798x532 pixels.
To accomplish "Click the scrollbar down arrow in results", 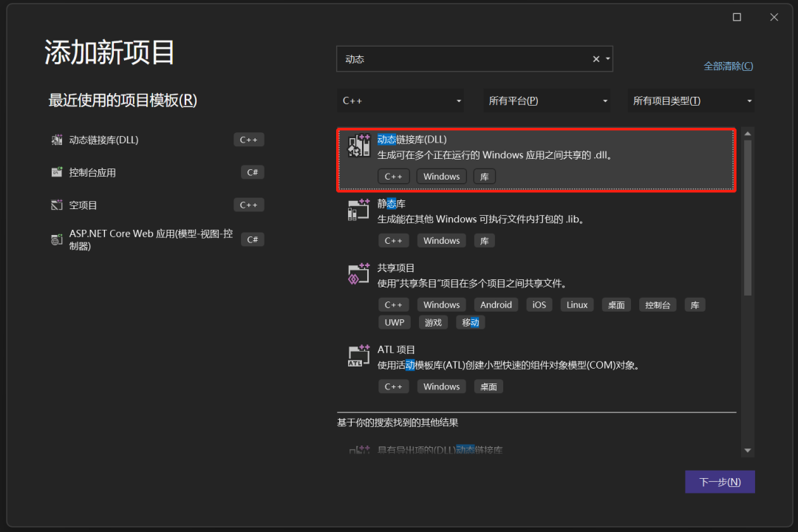I will (x=748, y=450).
